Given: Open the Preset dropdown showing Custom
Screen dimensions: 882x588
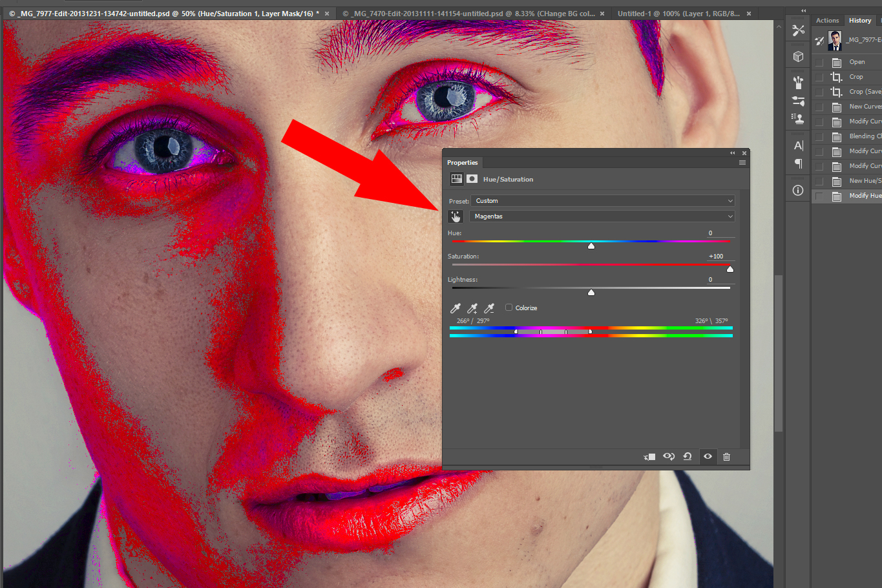Looking at the screenshot, I should point(602,200).
